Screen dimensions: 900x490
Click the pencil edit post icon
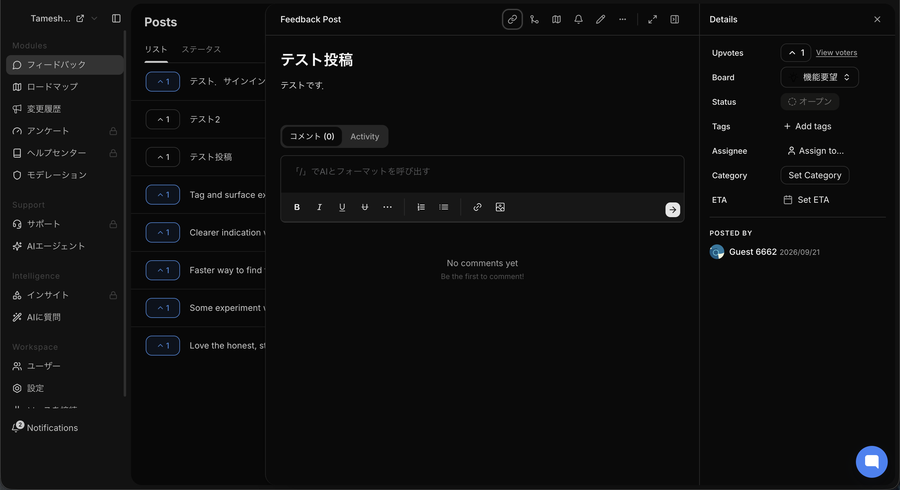[x=600, y=20]
